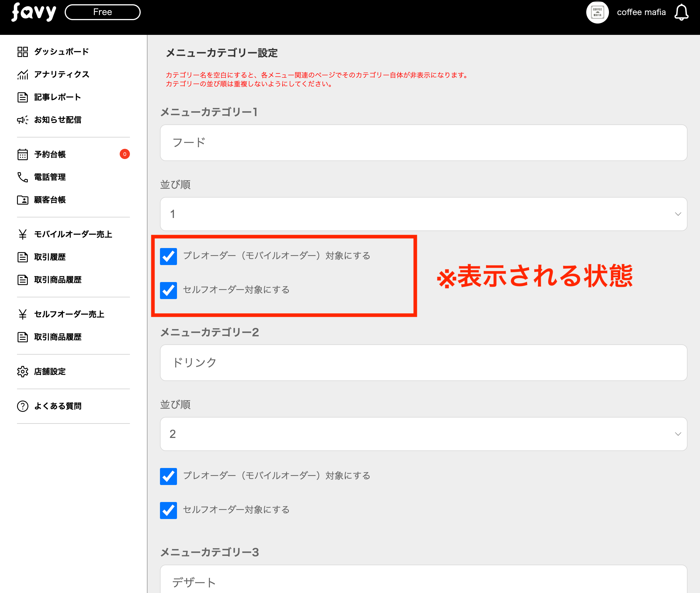Click the Free plan button
Viewport: 700px width, 593px height.
coord(103,12)
